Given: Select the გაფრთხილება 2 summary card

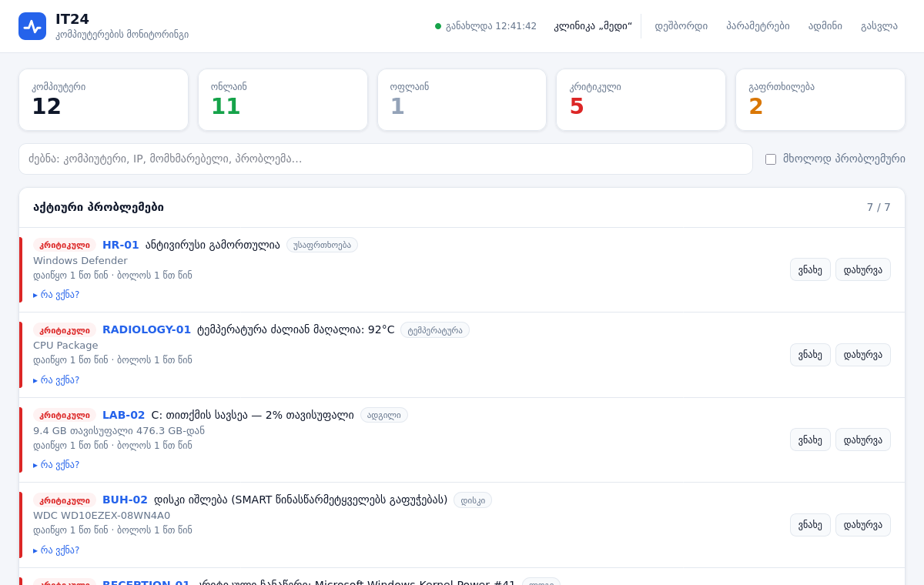Looking at the screenshot, I should point(820,100).
